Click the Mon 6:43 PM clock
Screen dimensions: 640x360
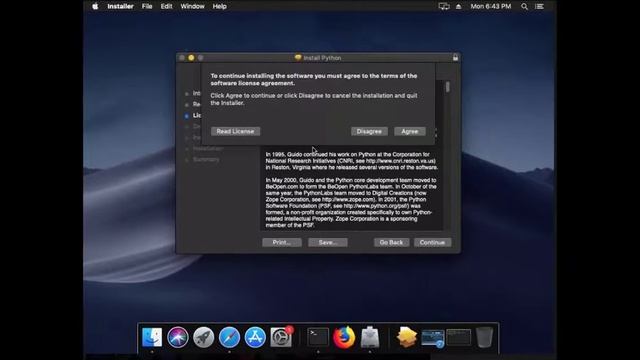pos(491,6)
